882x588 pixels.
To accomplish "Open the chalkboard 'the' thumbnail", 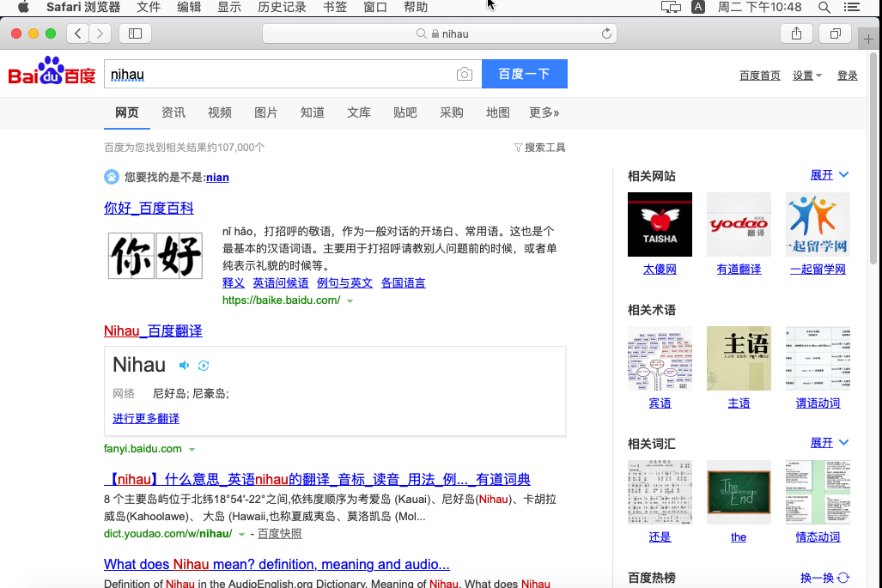I will click(739, 492).
